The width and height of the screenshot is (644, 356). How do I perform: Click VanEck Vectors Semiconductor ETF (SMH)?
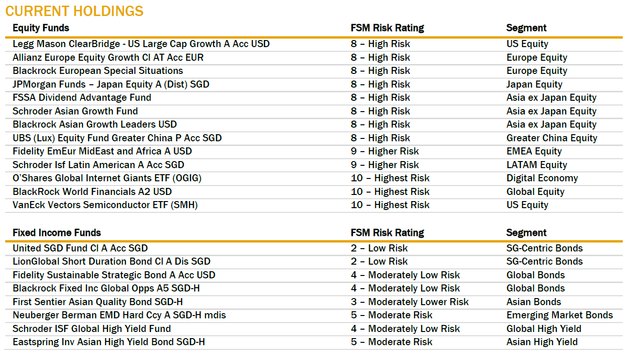click(x=105, y=205)
